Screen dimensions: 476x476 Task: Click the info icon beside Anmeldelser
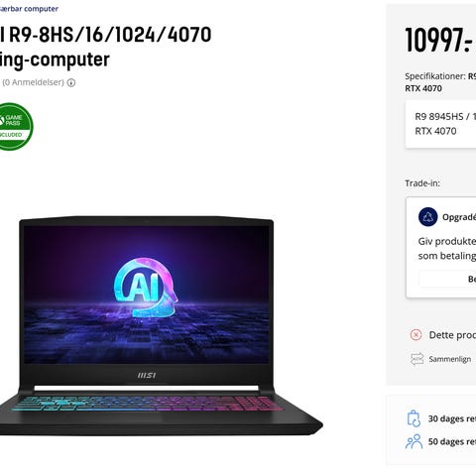click(x=71, y=82)
